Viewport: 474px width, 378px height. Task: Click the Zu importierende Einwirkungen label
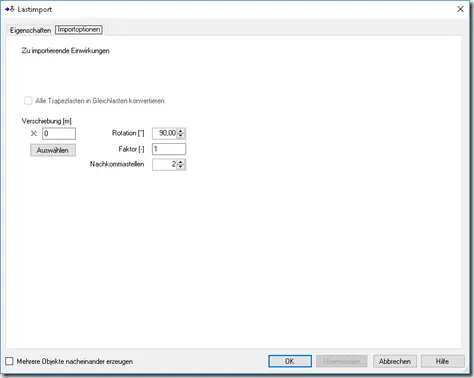66,51
